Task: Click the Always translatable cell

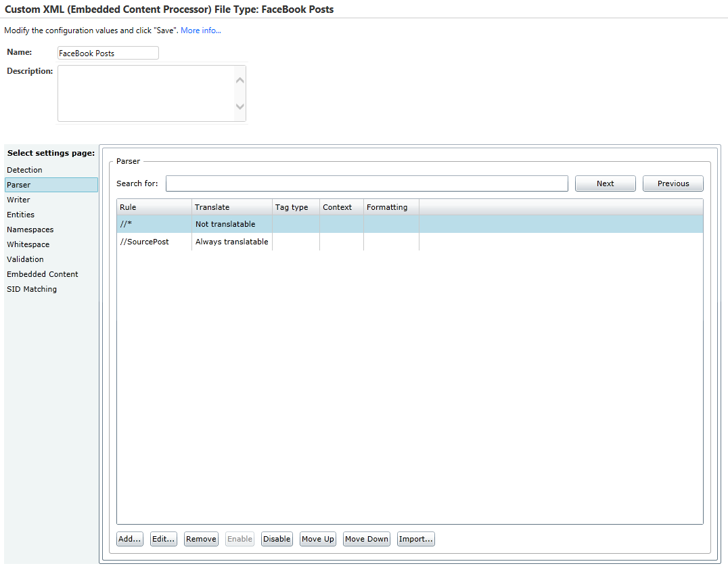Action: pyautogui.click(x=231, y=242)
